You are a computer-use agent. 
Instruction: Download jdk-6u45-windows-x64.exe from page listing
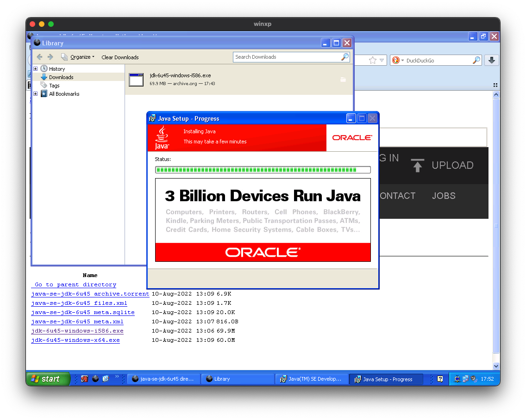click(x=75, y=340)
